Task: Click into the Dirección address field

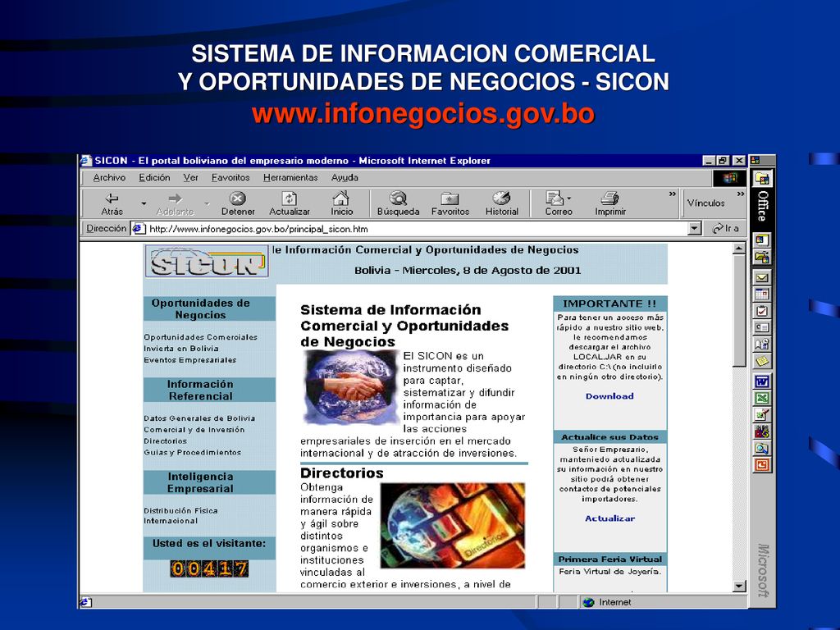Action: point(418,229)
